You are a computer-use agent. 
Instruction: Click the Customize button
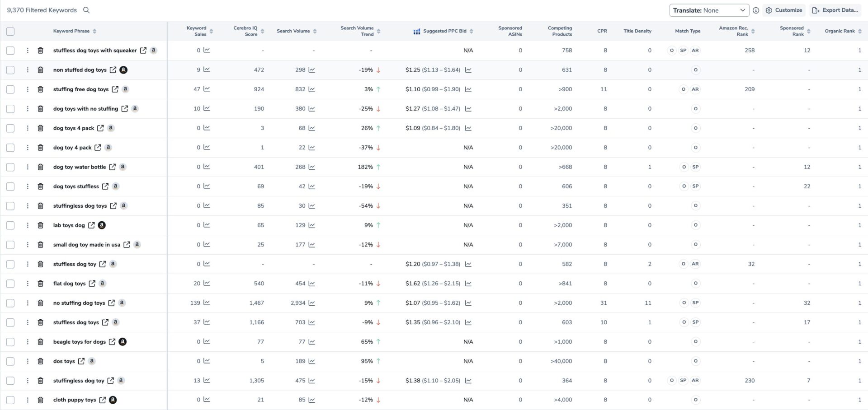click(x=784, y=10)
